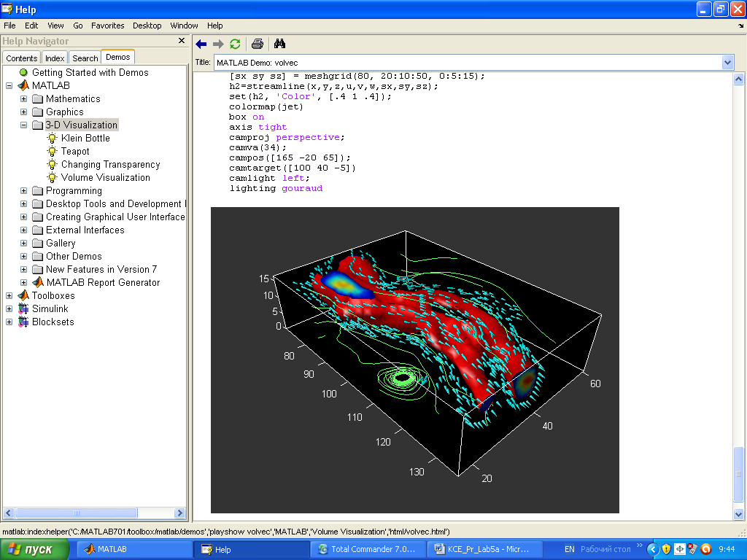Screen dimensions: 747x560
Task: Switch to KCE_Pr_Lab5a Word taskbar window
Action: (x=484, y=549)
